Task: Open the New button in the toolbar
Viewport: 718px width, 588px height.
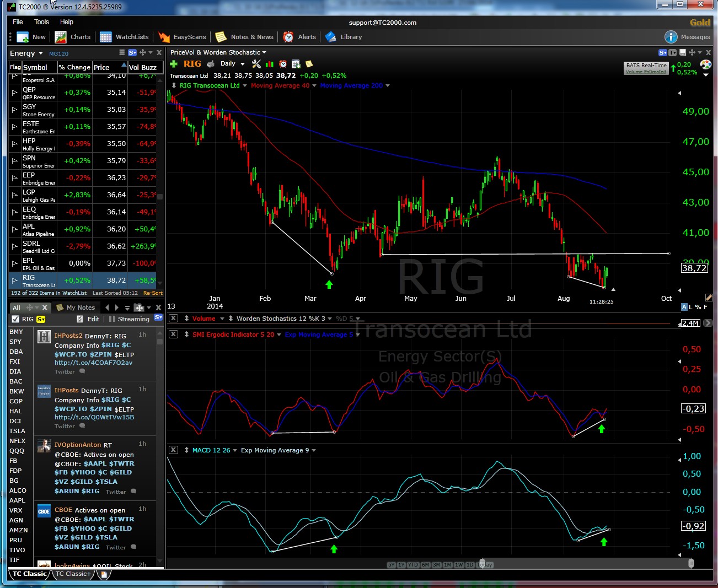Action: click(x=31, y=37)
